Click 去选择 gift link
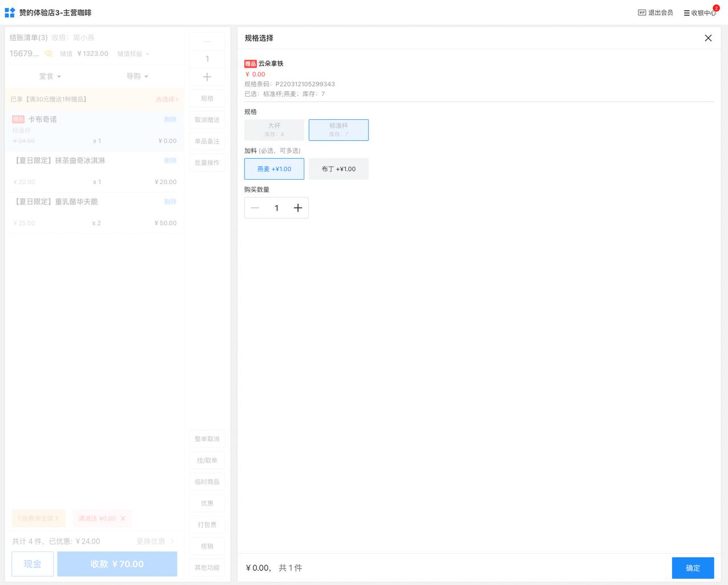728x585 pixels. point(167,99)
